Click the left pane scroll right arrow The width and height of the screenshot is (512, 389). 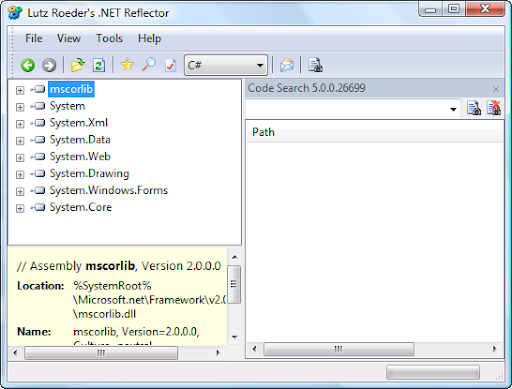(218, 353)
